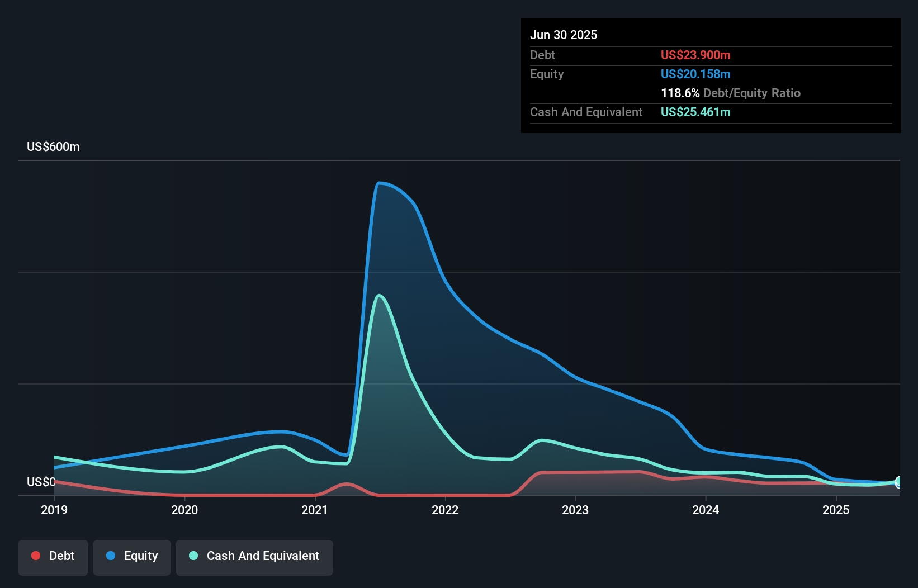
Task: Click the teal Cash value US$25.461m
Action: tap(695, 112)
